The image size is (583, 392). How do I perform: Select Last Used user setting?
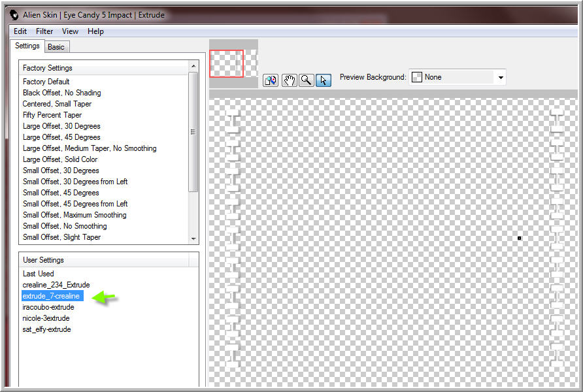39,274
